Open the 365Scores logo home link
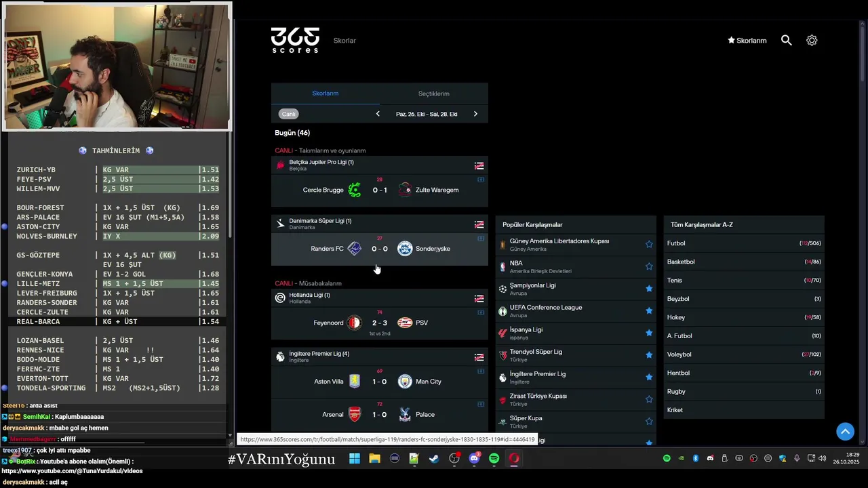 295,40
